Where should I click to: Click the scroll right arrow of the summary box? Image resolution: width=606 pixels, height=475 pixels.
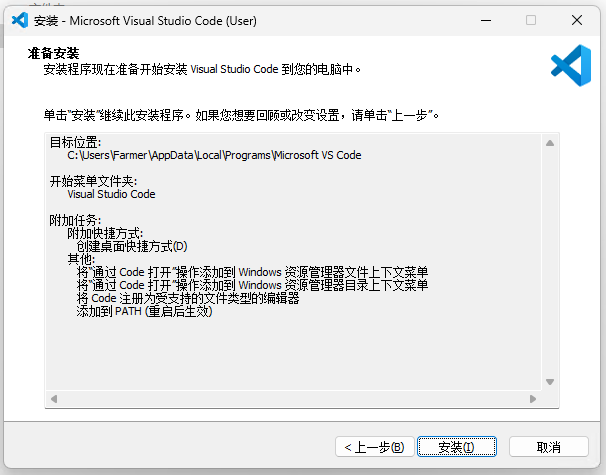tap(533, 398)
